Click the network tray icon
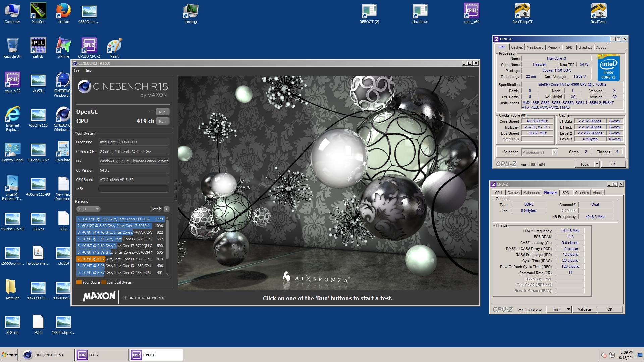This screenshot has width=644, height=362. click(x=612, y=355)
